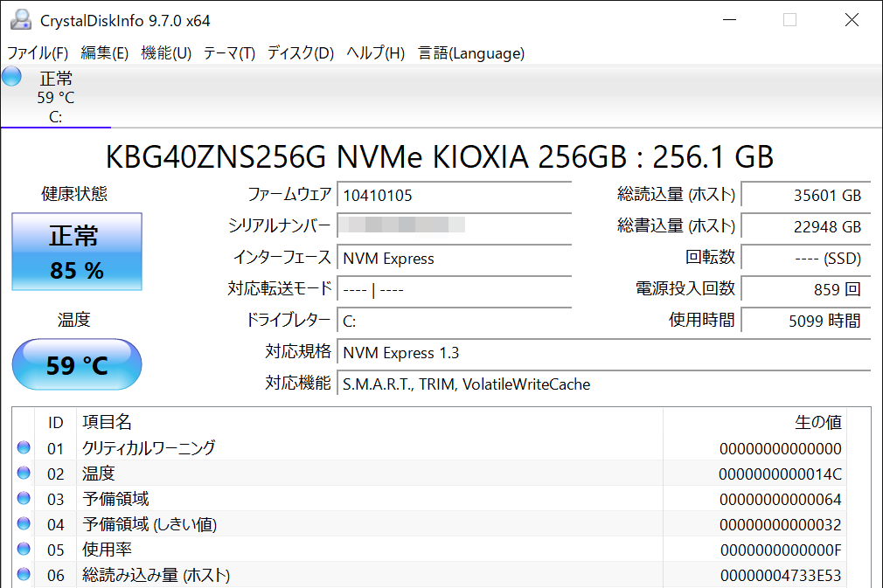
Task: Click status orb for ID 03 予備領域 row
Action: click(x=24, y=498)
